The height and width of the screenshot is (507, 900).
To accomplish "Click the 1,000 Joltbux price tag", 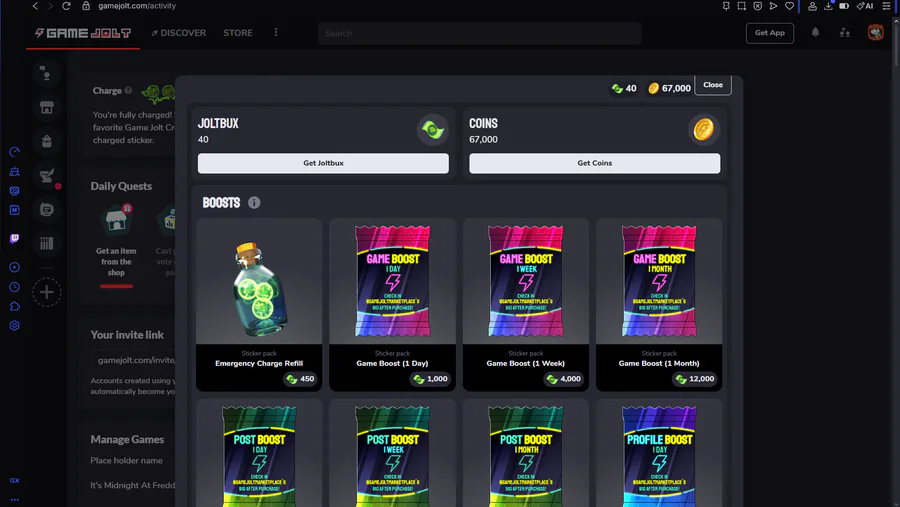I will pos(430,379).
